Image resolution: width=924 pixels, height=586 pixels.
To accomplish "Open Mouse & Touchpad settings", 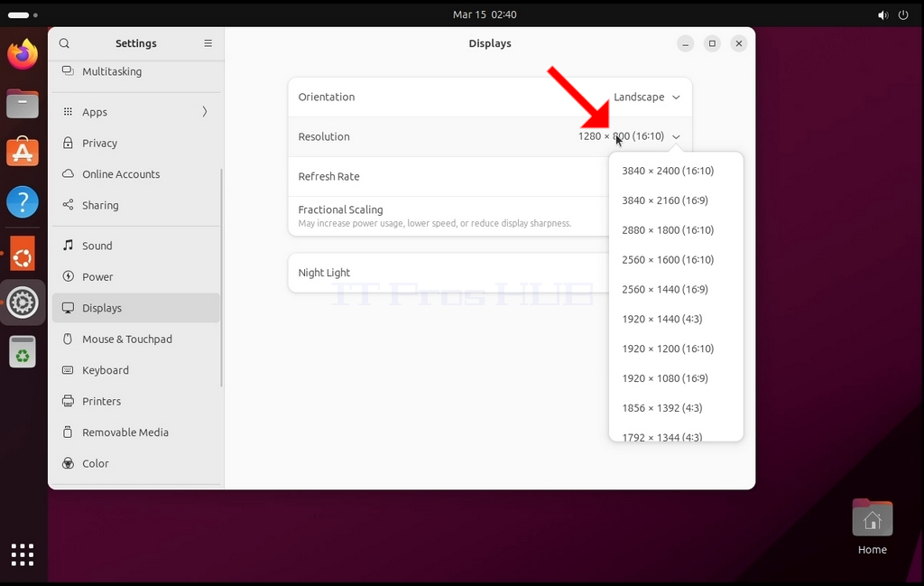I will 136,339.
